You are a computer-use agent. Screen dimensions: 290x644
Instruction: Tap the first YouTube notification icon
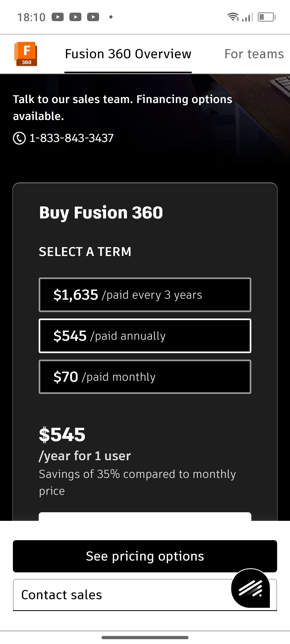coord(58,17)
